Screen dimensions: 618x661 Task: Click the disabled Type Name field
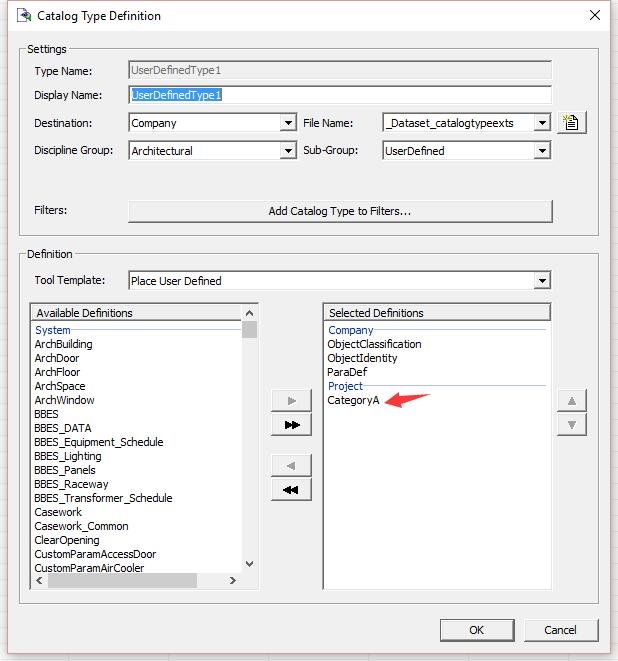[x=340, y=70]
